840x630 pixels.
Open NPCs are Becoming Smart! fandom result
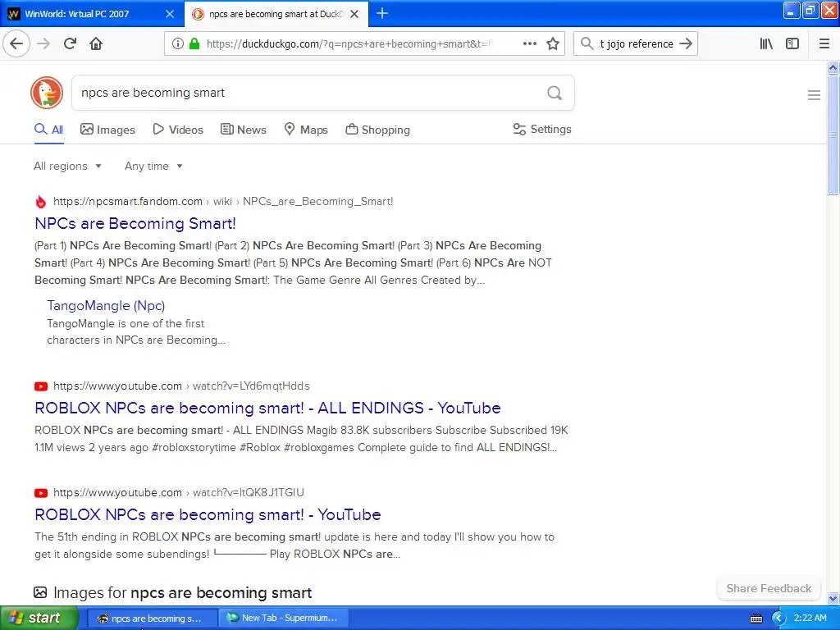[x=135, y=223]
